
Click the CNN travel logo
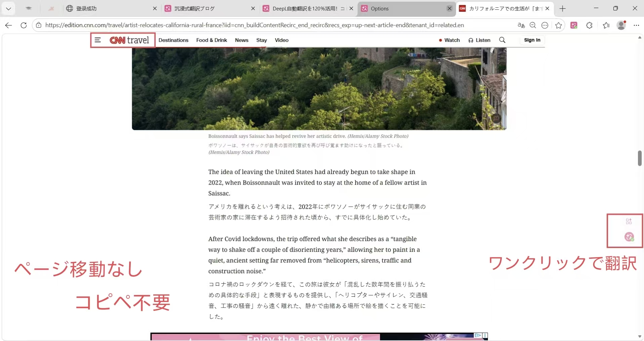129,40
